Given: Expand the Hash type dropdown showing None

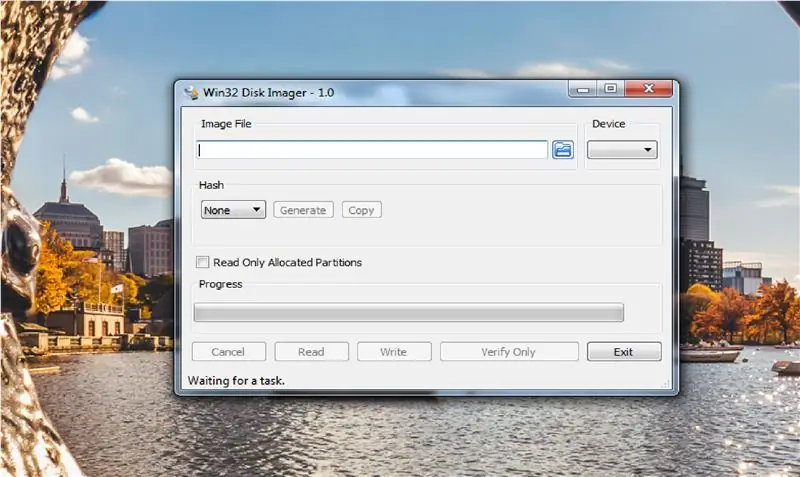Looking at the screenshot, I should click(x=233, y=210).
